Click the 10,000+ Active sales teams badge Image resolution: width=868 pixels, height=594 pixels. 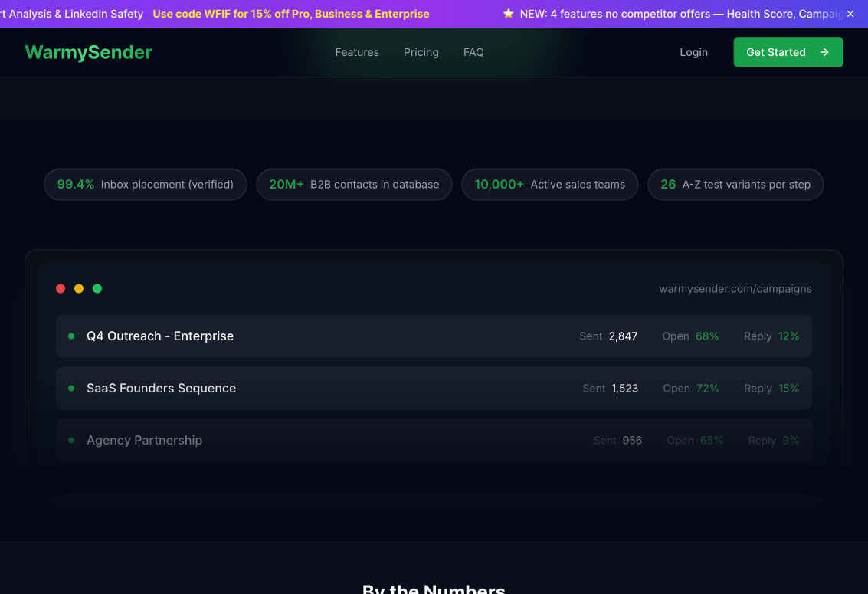(549, 185)
